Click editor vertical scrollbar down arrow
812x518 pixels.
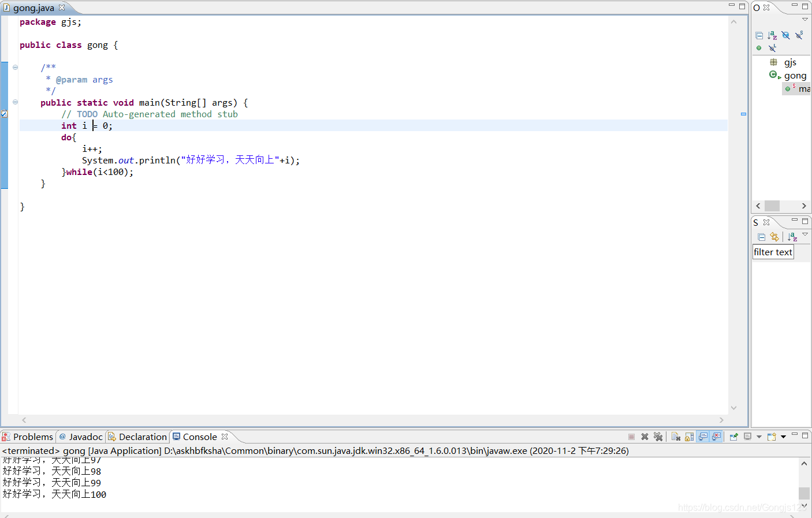(734, 408)
